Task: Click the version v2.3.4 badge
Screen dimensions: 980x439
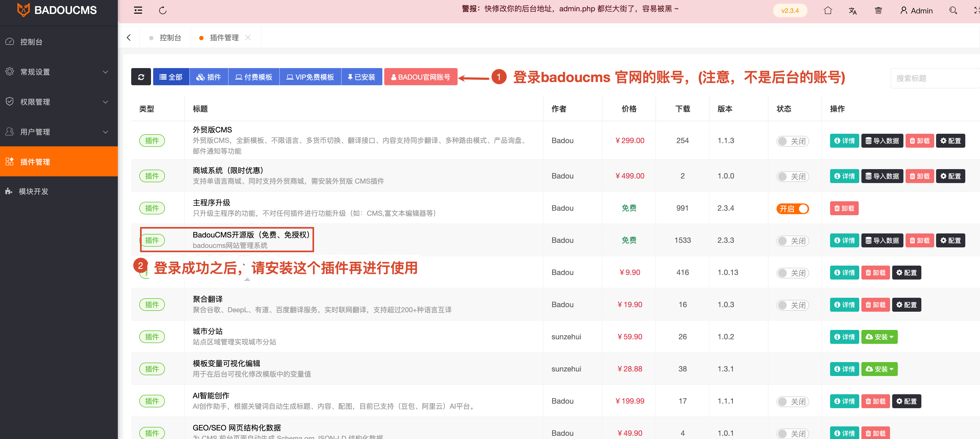Action: pyautogui.click(x=790, y=11)
